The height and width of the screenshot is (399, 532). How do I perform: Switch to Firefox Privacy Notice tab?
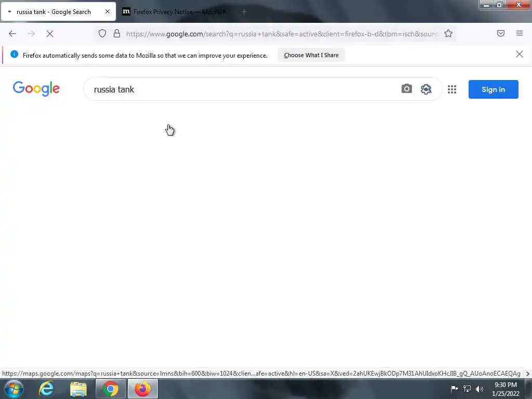(175, 12)
